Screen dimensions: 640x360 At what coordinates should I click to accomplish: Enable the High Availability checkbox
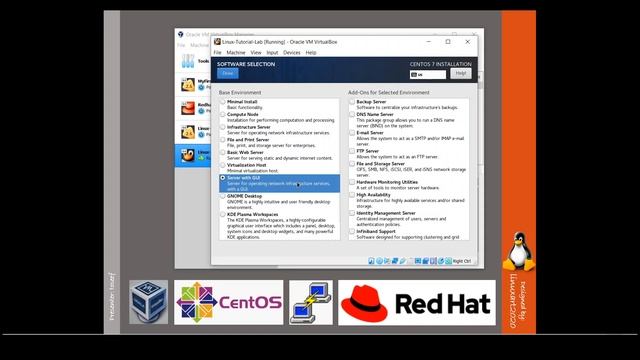[352, 195]
